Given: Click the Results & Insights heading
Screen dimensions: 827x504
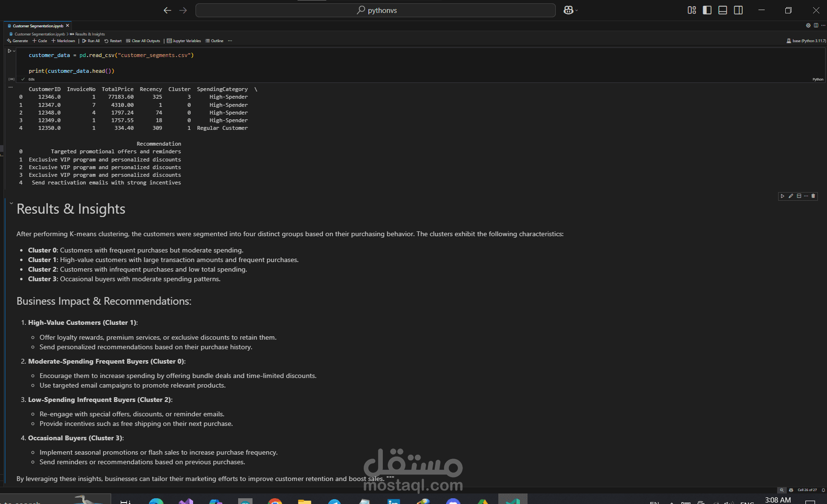Looking at the screenshot, I should (x=71, y=209).
